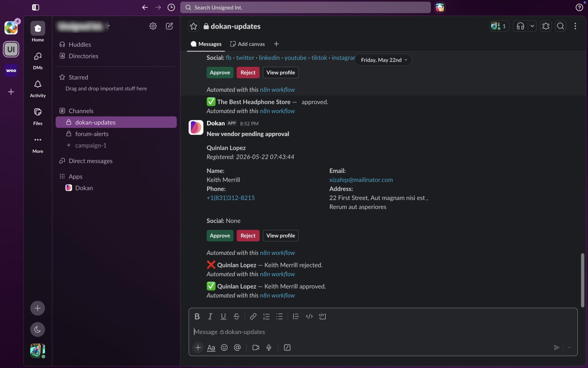Open the campaign-1 channel
Screen dimensions: 588x368
pyautogui.click(x=91, y=145)
